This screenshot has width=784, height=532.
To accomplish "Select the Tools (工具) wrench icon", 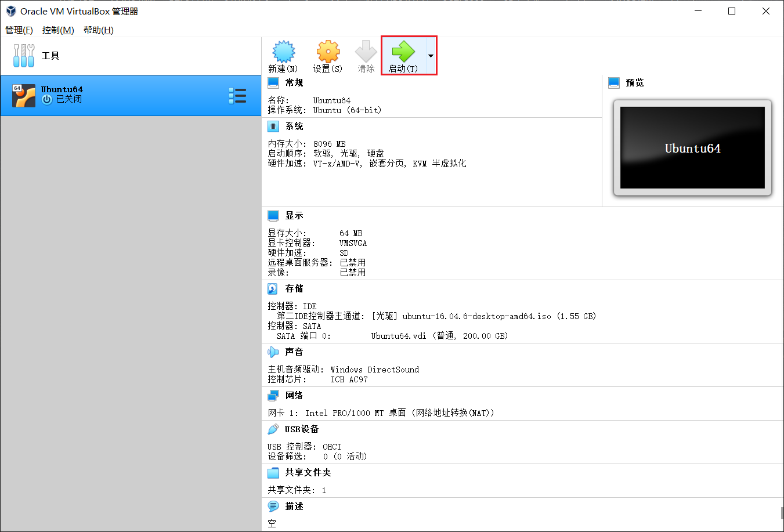I will (24, 56).
